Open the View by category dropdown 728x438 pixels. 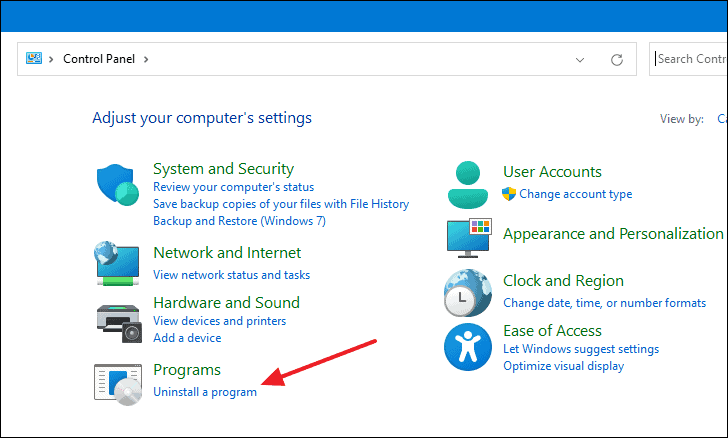tap(722, 119)
